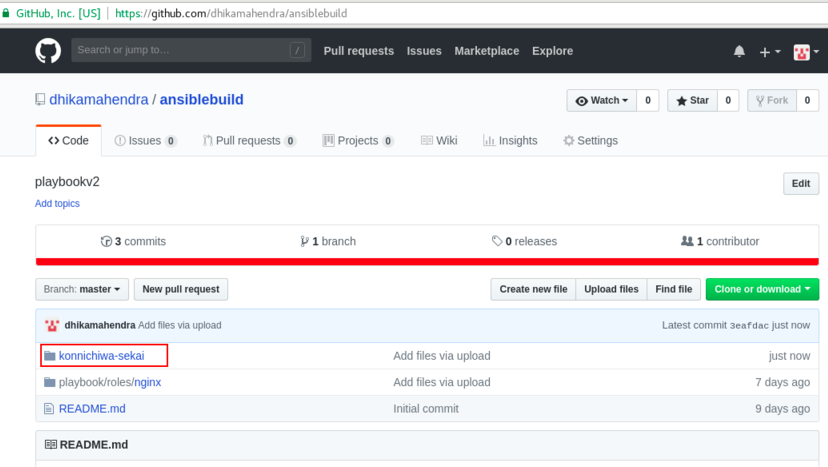
Task: Click the '7 days ago' timestamp
Action: click(x=783, y=382)
